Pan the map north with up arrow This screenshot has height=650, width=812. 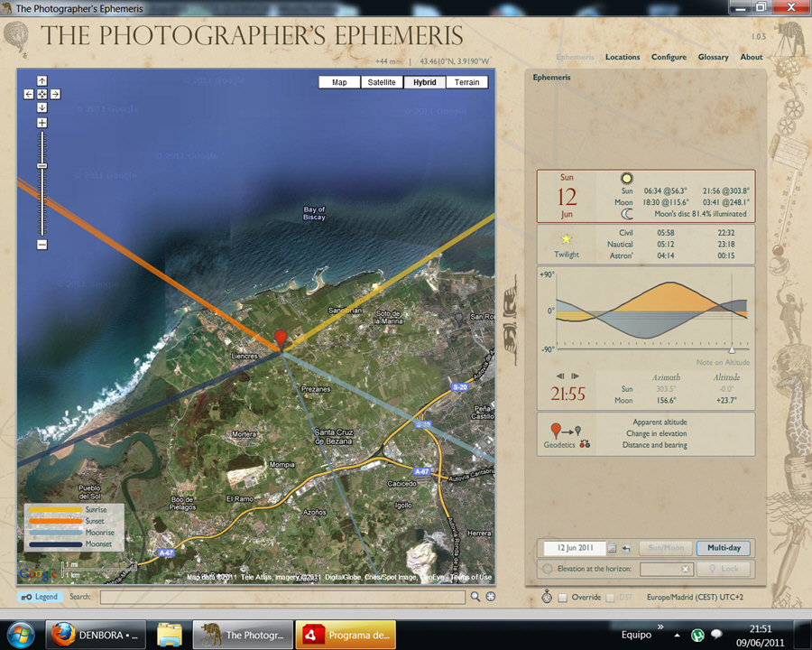[42, 81]
